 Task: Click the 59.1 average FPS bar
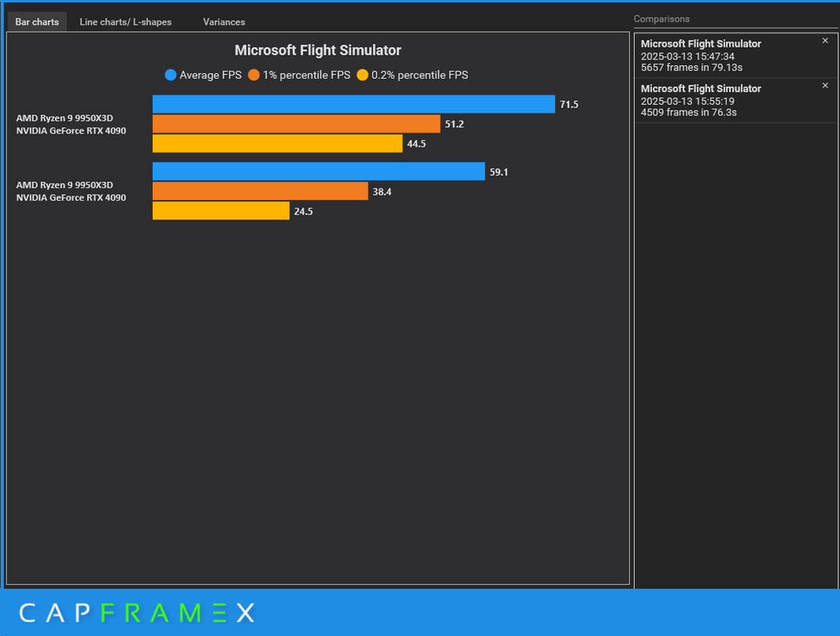point(319,171)
